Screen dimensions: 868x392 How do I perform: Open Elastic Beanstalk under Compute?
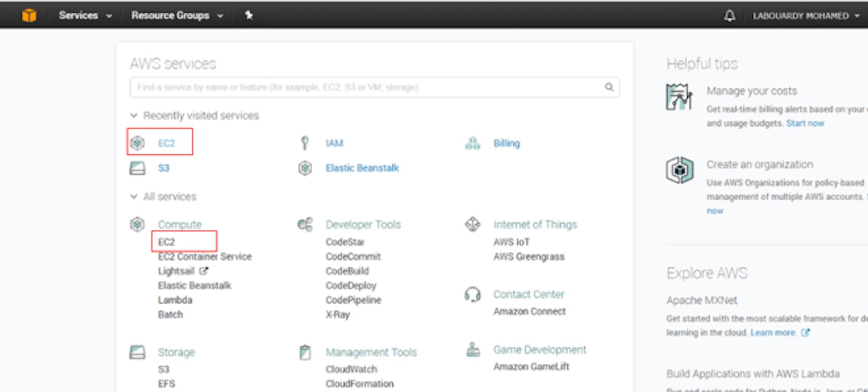[194, 285]
